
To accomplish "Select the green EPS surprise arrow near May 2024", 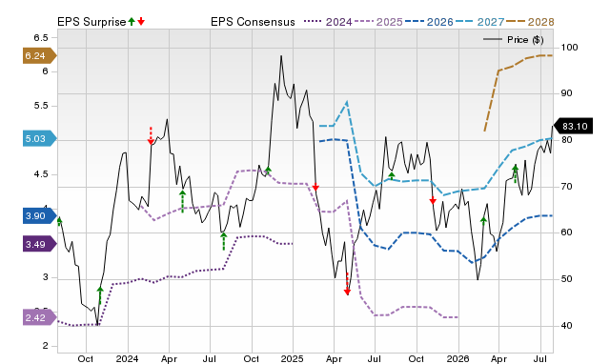I will pos(182,201).
